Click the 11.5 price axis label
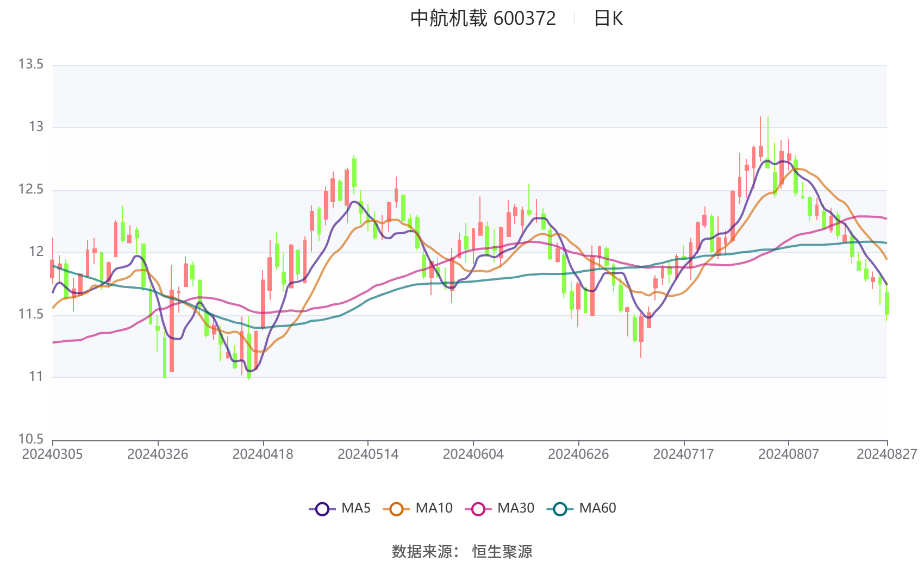 click(x=30, y=314)
